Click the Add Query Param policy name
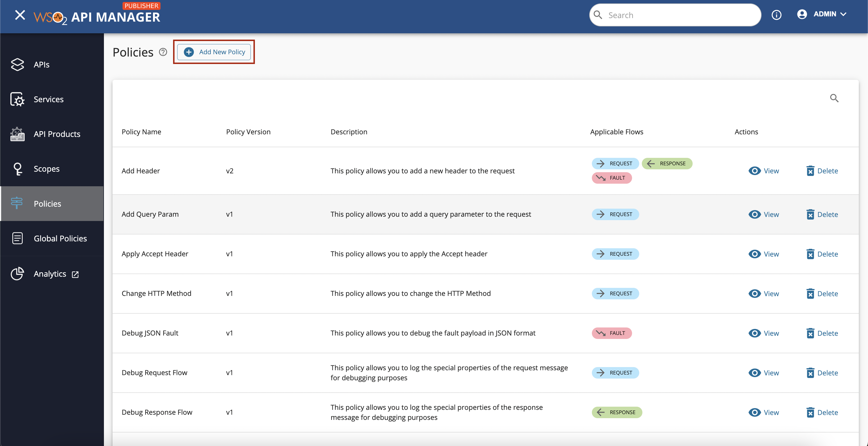The width and height of the screenshot is (868, 446). coord(150,214)
